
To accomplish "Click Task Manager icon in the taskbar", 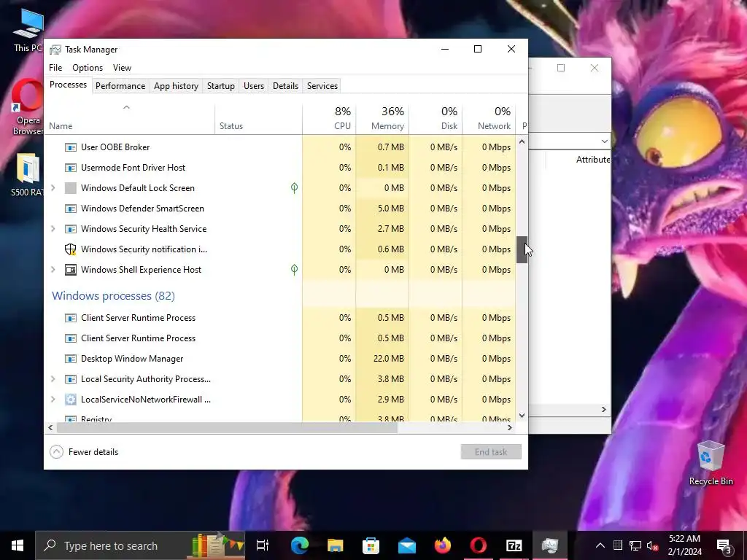I will coord(550,545).
